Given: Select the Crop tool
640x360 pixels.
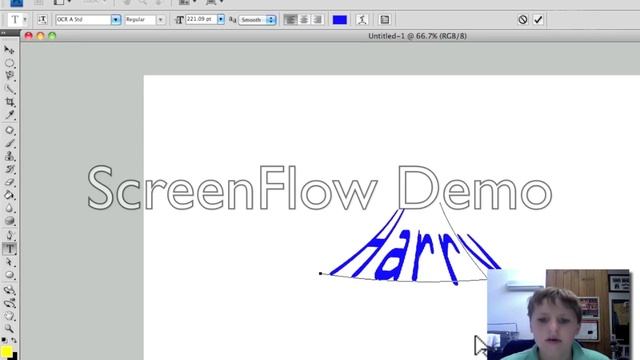Looking at the screenshot, I should pos(9,102).
